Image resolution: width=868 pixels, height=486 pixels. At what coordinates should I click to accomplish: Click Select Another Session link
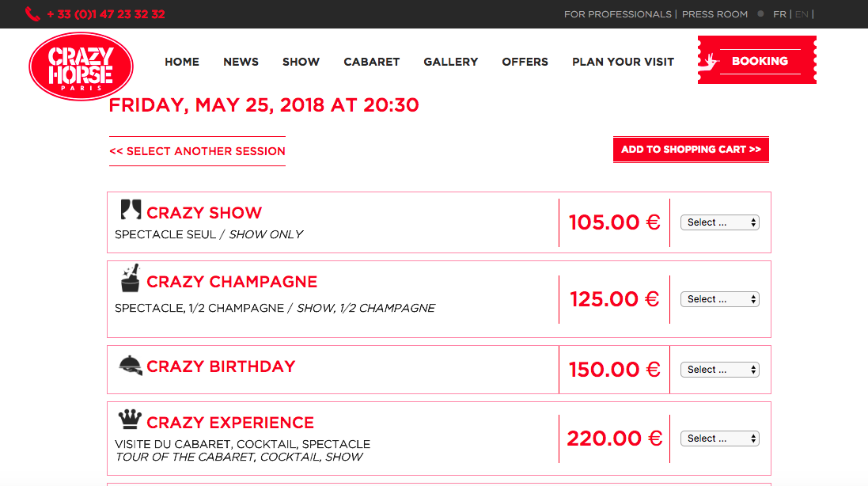coord(198,151)
